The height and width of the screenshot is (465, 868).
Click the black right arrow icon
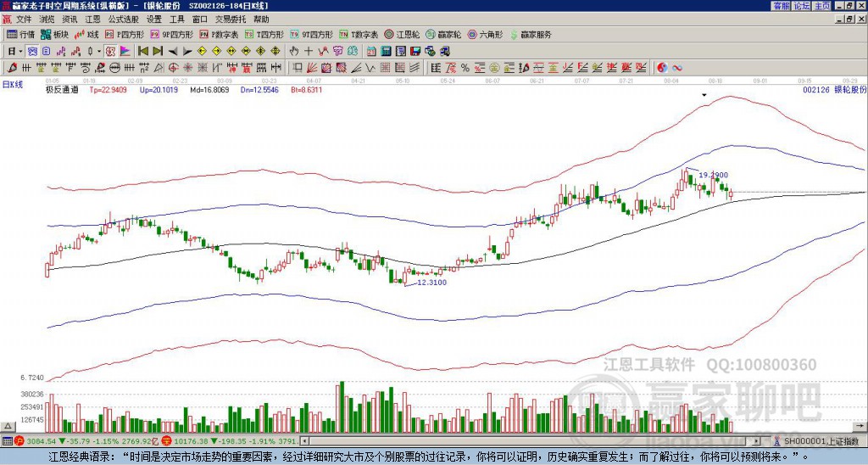(187, 52)
